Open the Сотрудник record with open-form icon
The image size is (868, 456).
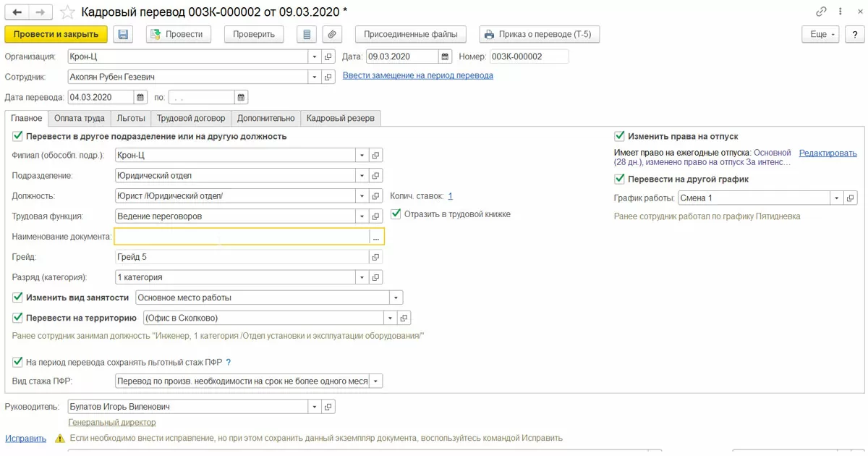coord(329,77)
